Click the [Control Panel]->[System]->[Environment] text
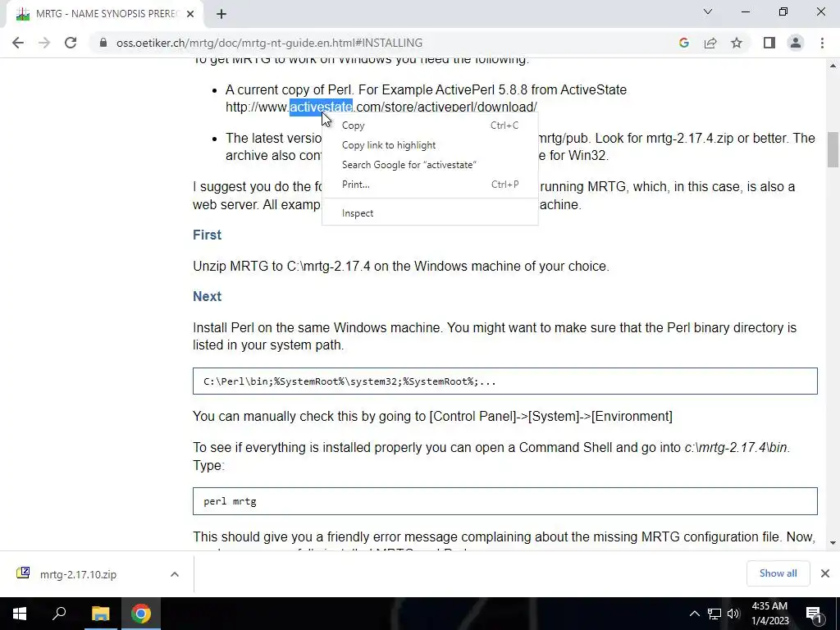 (x=550, y=417)
